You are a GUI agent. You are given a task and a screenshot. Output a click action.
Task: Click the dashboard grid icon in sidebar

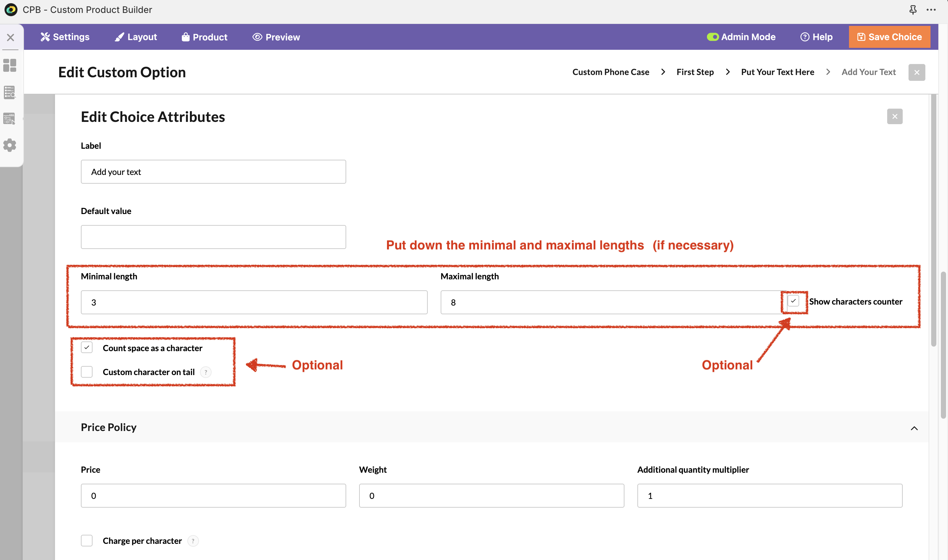tap(10, 65)
